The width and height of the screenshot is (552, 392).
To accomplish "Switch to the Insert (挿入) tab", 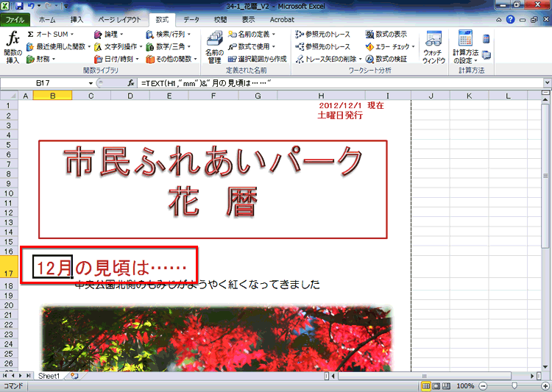I will click(x=77, y=20).
